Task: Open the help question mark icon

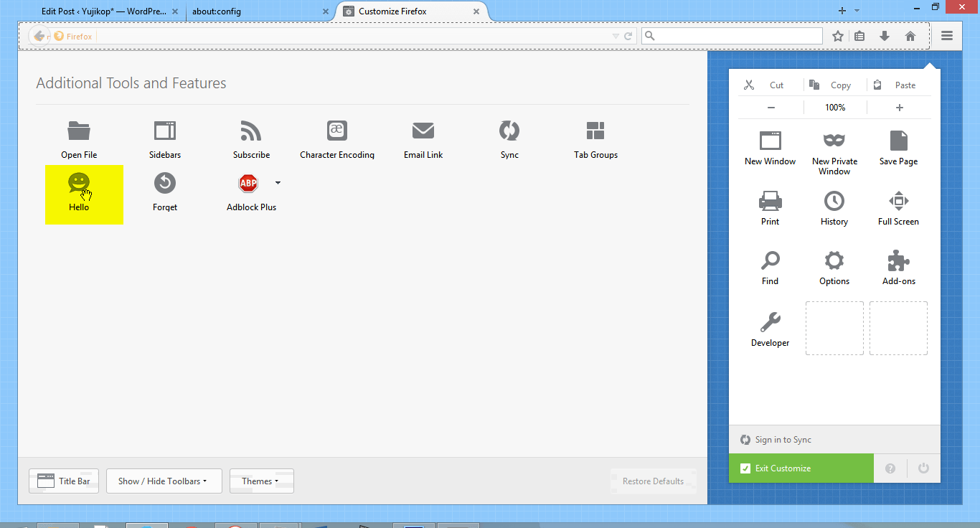Action: click(x=890, y=468)
